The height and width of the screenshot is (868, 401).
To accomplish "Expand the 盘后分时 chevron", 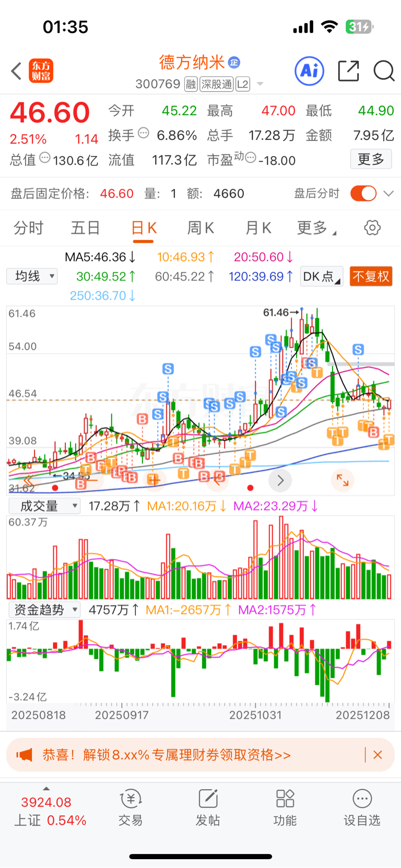I will pyautogui.click(x=388, y=194).
